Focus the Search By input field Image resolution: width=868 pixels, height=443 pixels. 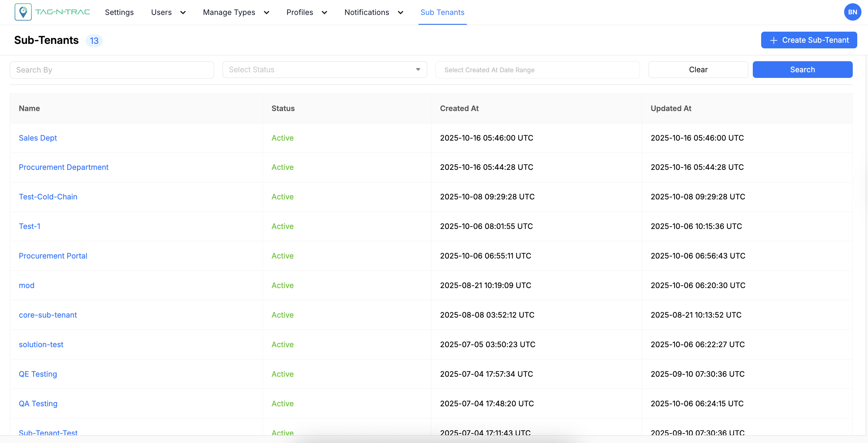(x=112, y=70)
